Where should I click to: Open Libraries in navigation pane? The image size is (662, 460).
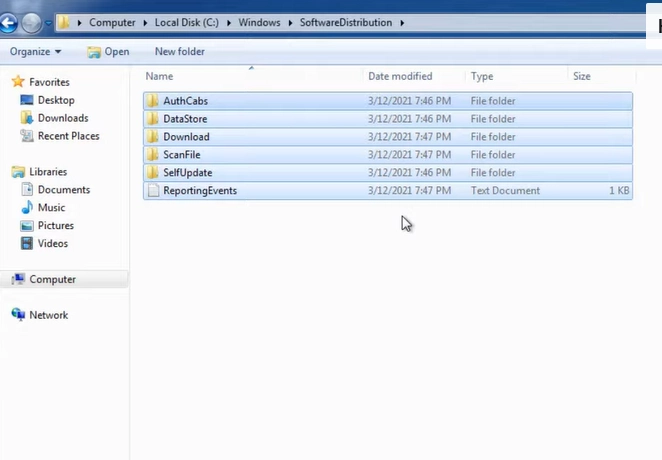click(48, 172)
